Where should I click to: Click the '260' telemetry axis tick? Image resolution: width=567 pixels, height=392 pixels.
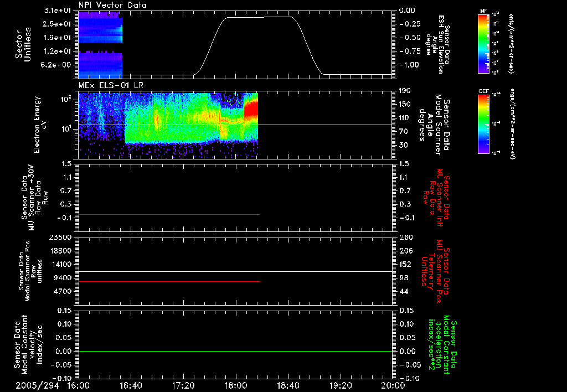click(405, 238)
